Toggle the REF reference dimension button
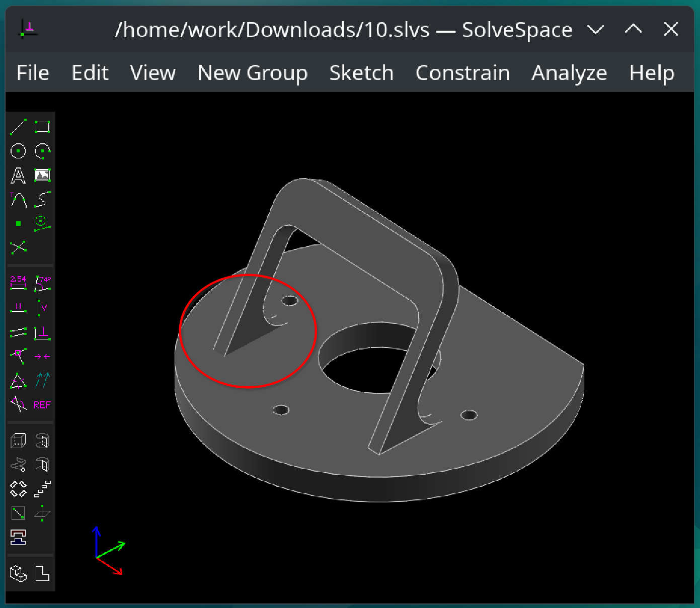The image size is (700, 608). (42, 405)
